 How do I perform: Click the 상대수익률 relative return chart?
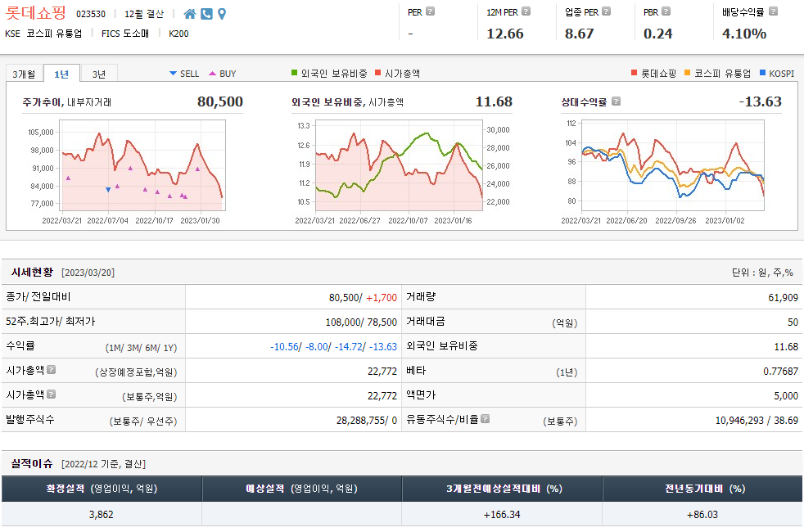(673, 165)
